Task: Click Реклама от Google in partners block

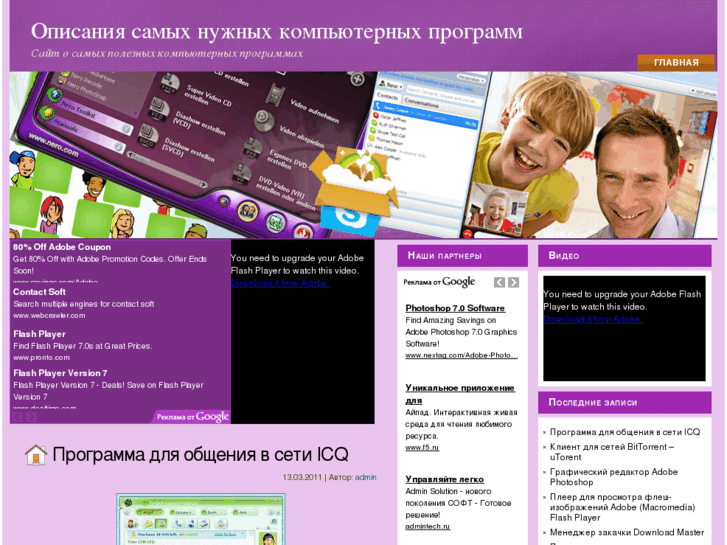Action: [439, 282]
